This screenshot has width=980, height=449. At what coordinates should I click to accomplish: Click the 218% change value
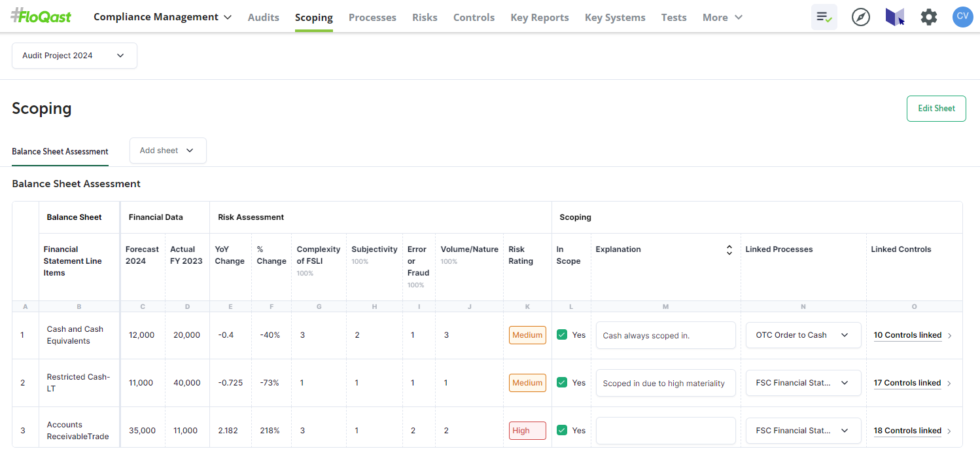point(270,431)
